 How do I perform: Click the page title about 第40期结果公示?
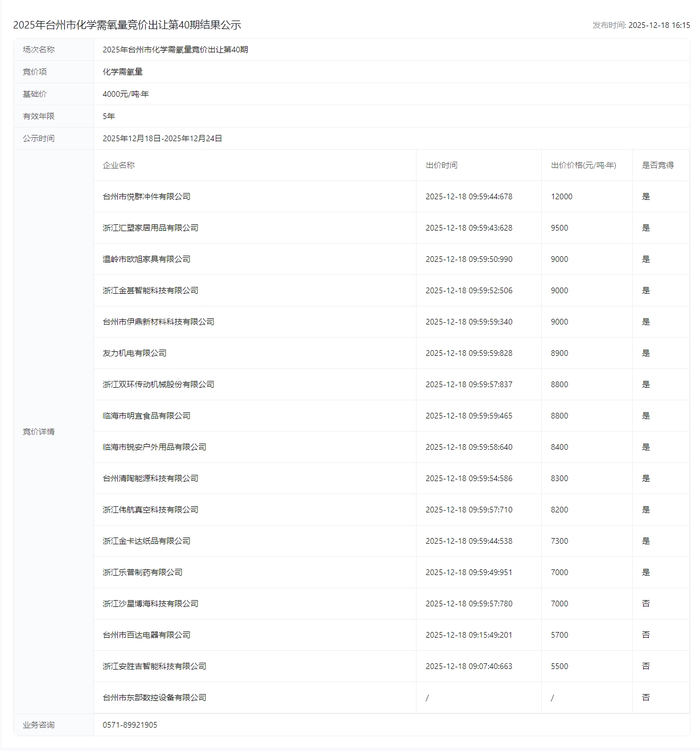point(127,25)
